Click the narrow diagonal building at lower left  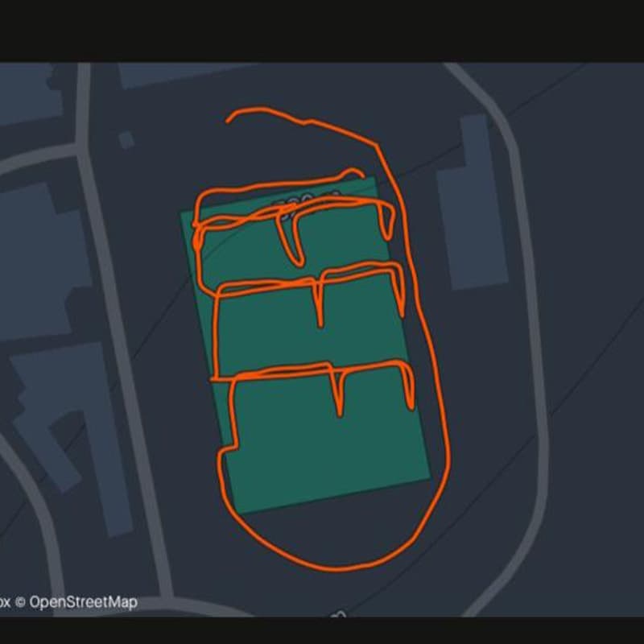pyautogui.click(x=70, y=440)
